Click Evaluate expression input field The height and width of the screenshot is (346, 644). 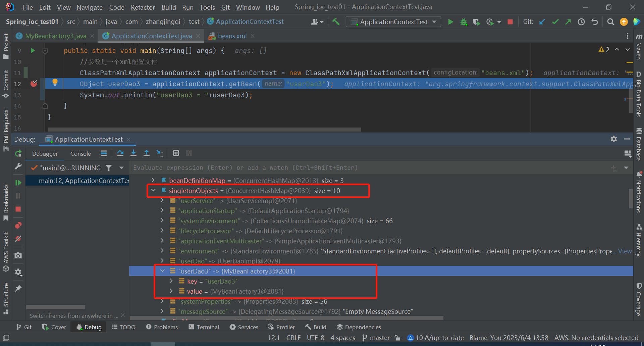tap(369, 168)
